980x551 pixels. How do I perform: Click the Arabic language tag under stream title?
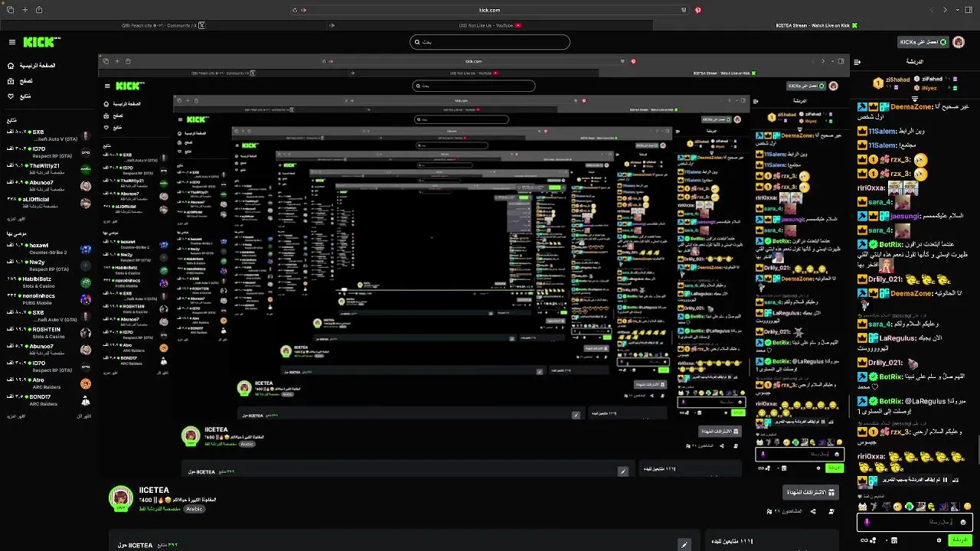[194, 509]
